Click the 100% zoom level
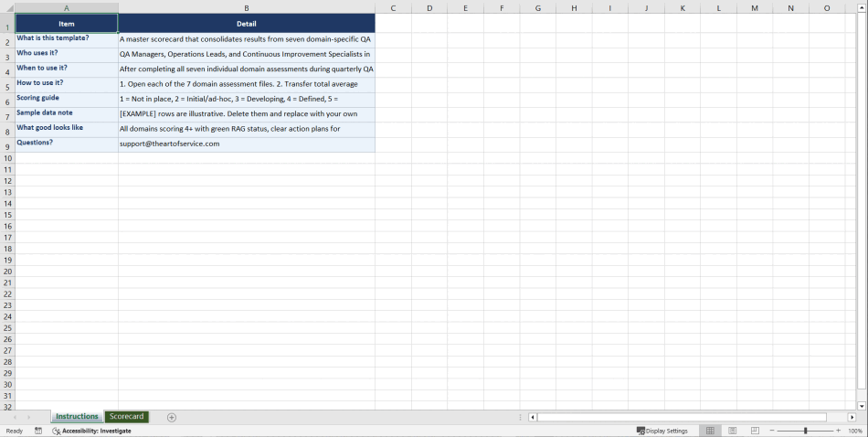 pos(855,431)
